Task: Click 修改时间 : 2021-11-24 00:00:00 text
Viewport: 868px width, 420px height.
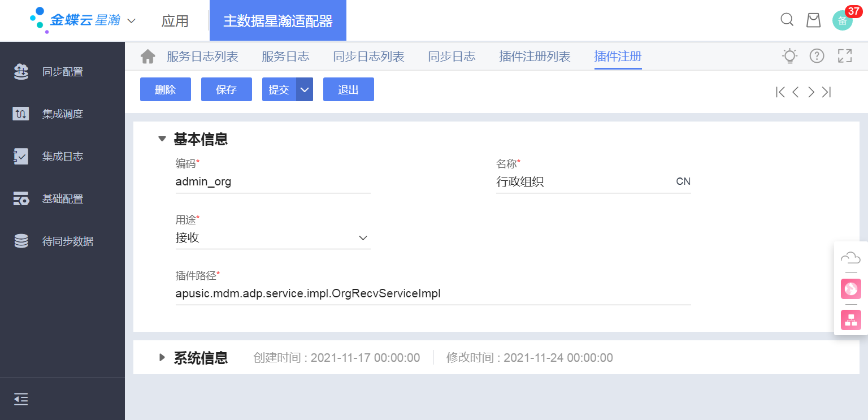Action: click(x=530, y=358)
